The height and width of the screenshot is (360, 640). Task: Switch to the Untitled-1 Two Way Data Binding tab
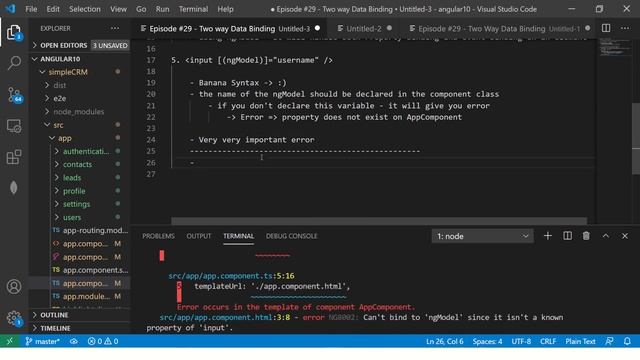[498, 28]
